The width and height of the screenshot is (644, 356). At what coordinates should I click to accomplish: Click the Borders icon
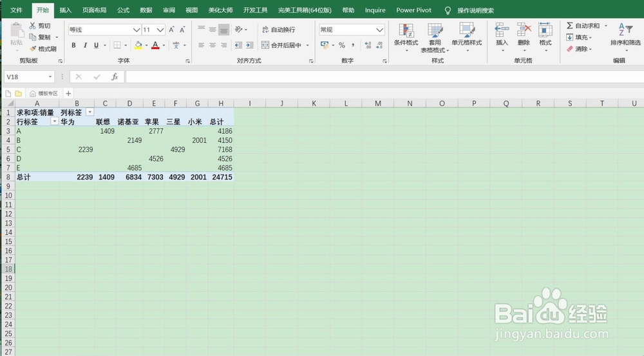coord(117,45)
